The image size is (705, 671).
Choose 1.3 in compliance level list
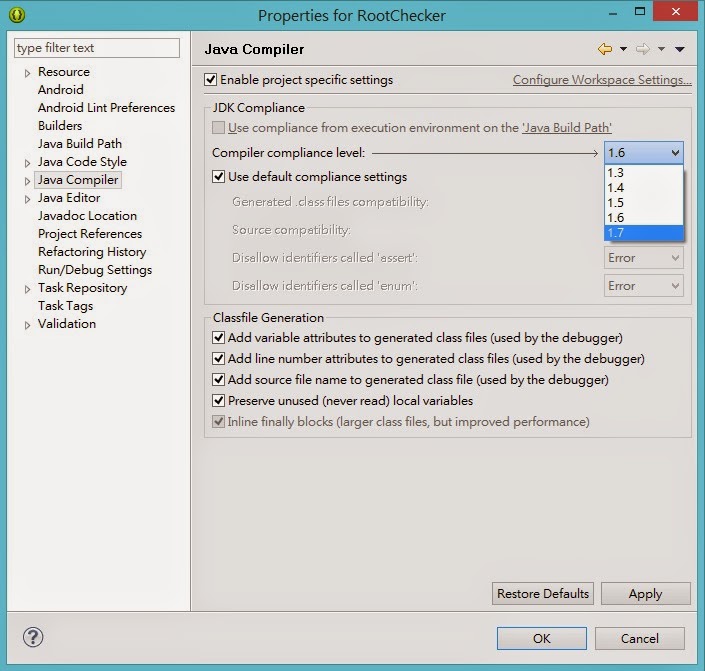644,173
